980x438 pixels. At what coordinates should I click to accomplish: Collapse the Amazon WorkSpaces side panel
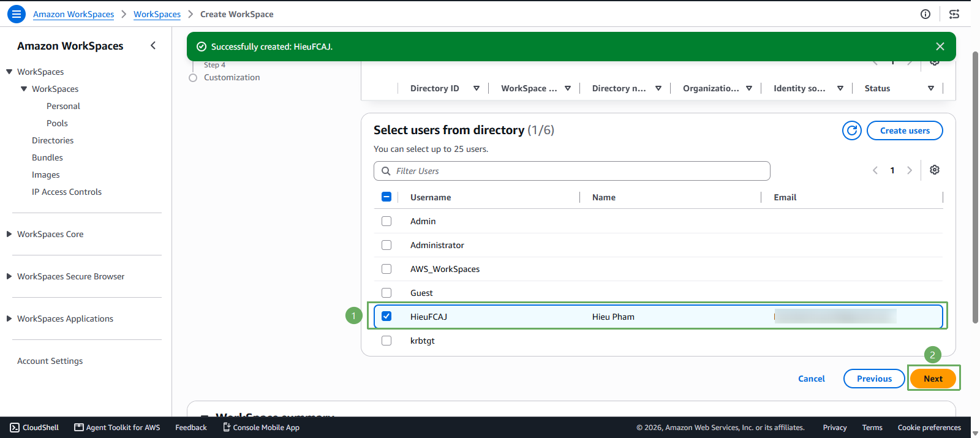(153, 45)
